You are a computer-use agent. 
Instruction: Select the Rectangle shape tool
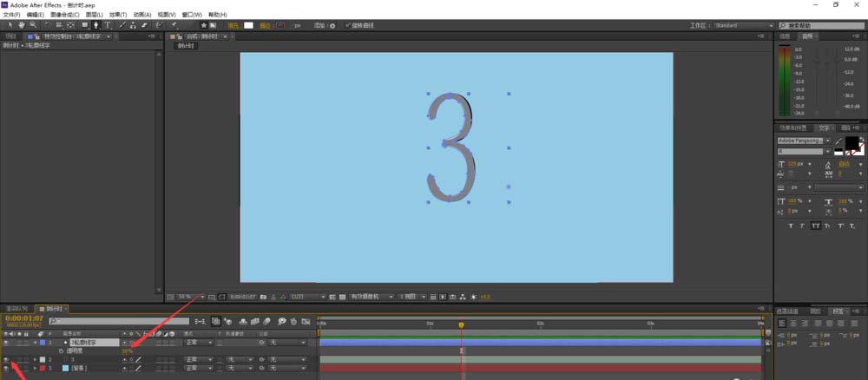tap(85, 25)
